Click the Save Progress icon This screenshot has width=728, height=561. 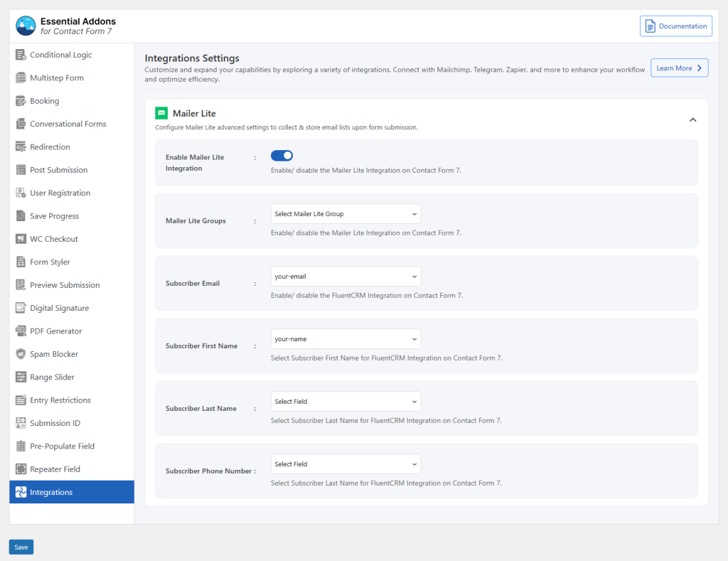[21, 215]
